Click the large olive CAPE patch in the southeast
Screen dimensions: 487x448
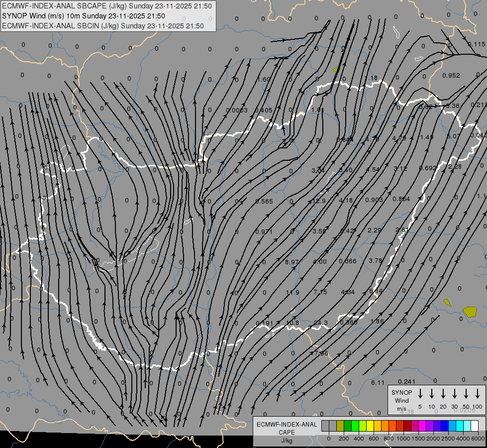point(470,312)
